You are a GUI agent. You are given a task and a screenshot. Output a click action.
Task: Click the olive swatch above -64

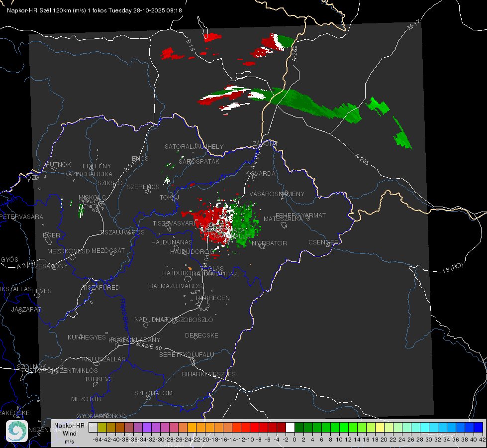click(x=102, y=428)
